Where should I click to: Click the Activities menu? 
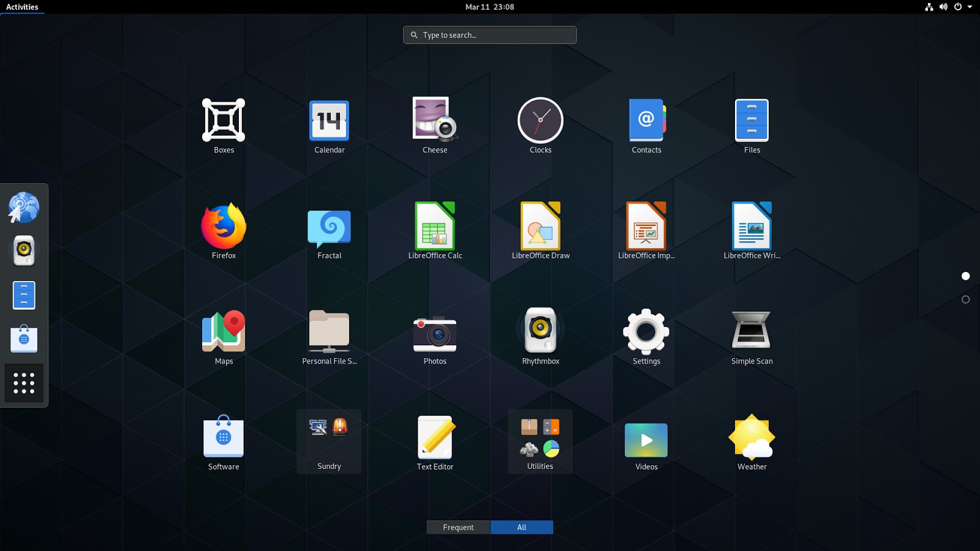coord(22,7)
